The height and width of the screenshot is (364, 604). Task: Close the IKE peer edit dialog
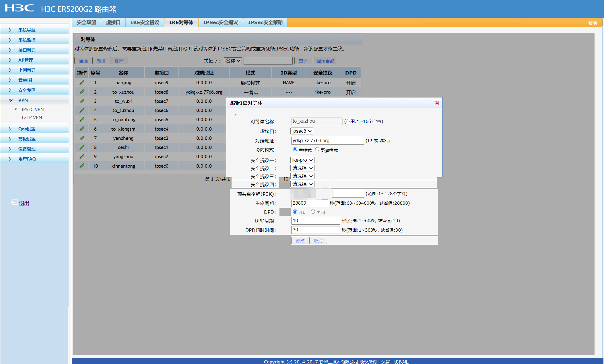[x=437, y=103]
